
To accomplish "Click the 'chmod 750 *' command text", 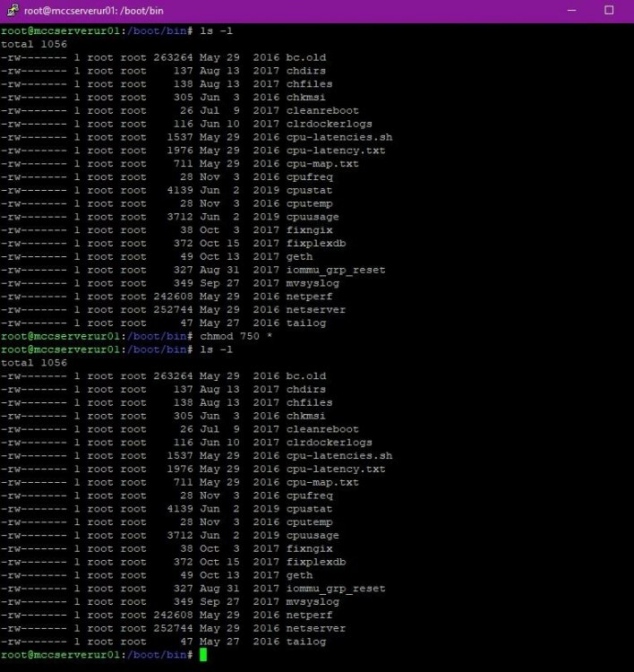I will tap(236, 336).
